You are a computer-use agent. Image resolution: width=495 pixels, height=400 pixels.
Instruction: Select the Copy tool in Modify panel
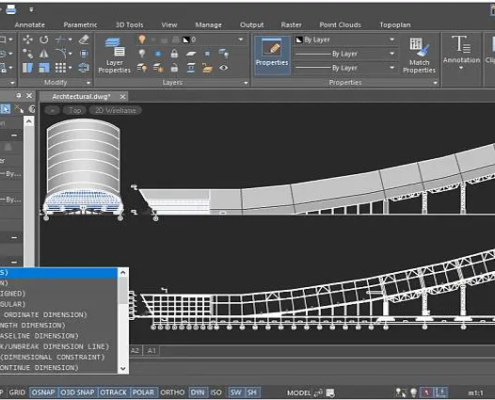[28, 54]
